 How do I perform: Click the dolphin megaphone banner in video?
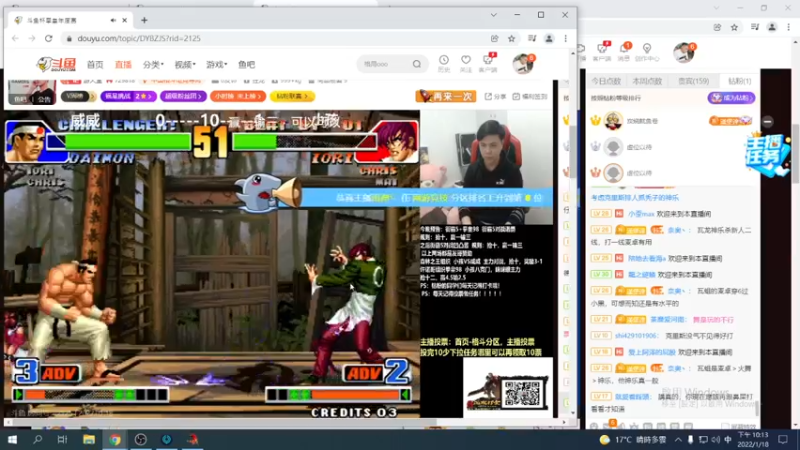(393, 196)
